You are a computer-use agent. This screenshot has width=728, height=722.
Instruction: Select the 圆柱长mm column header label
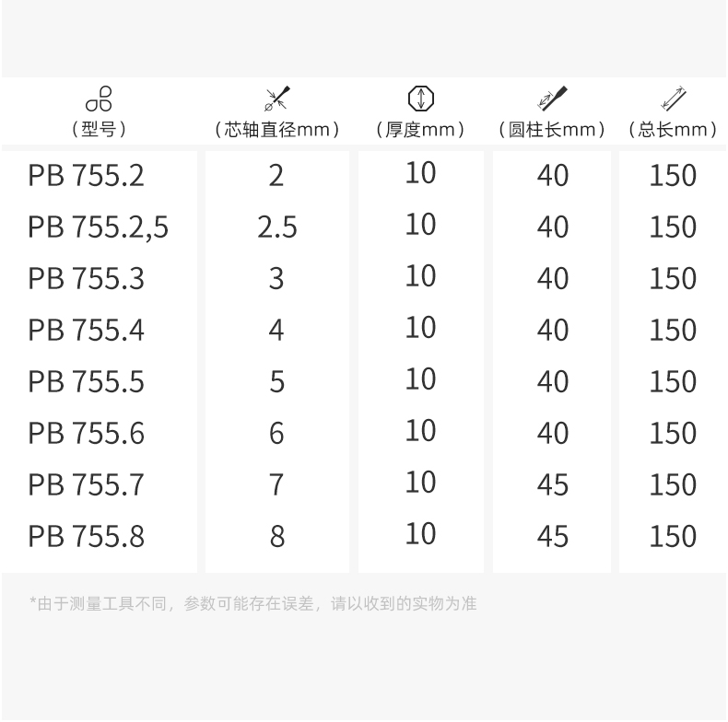pyautogui.click(x=552, y=130)
